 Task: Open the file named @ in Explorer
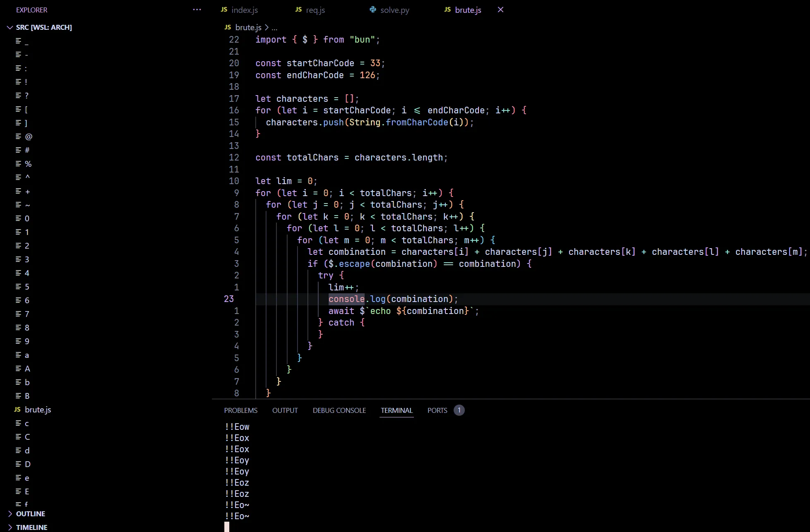[29, 137]
